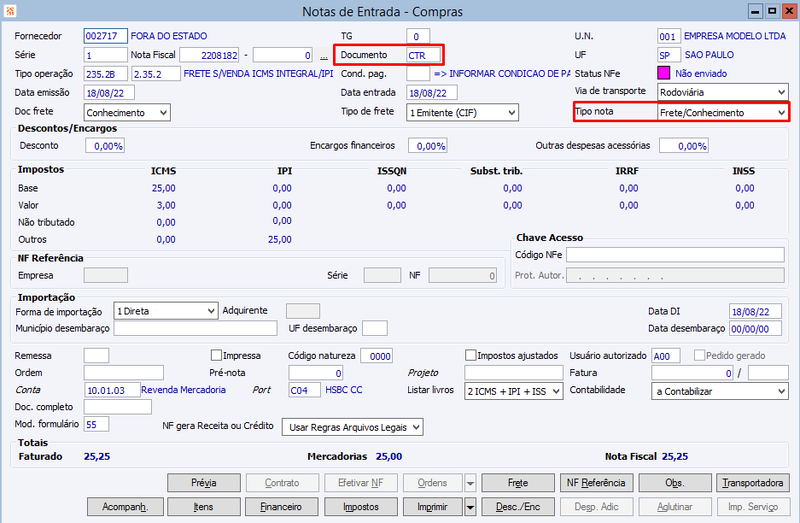Open the Doc frete Conhecimento dropdown

pyautogui.click(x=127, y=112)
